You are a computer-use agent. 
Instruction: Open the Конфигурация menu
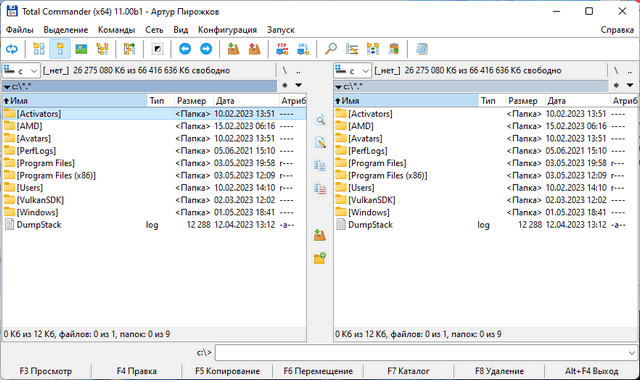(x=227, y=30)
